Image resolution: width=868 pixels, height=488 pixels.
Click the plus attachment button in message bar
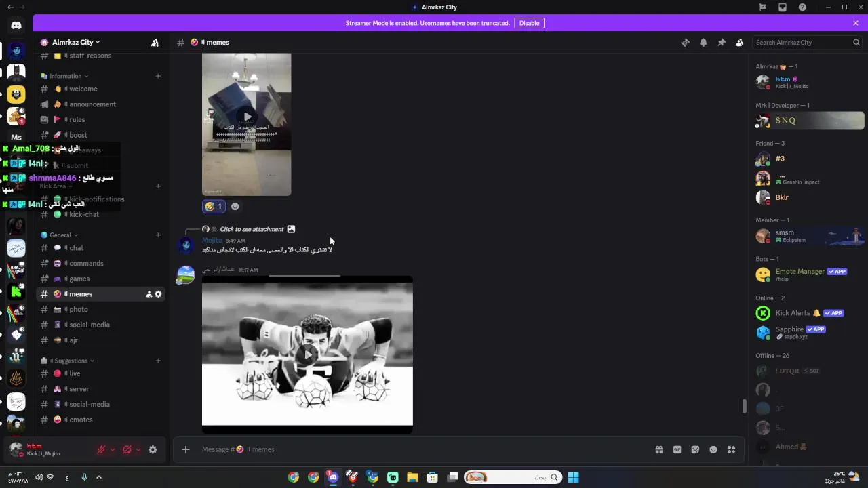point(185,449)
